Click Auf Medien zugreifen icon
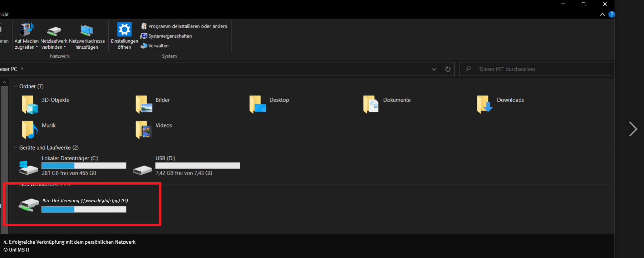Screen dimensions: 644x258 tap(26, 30)
